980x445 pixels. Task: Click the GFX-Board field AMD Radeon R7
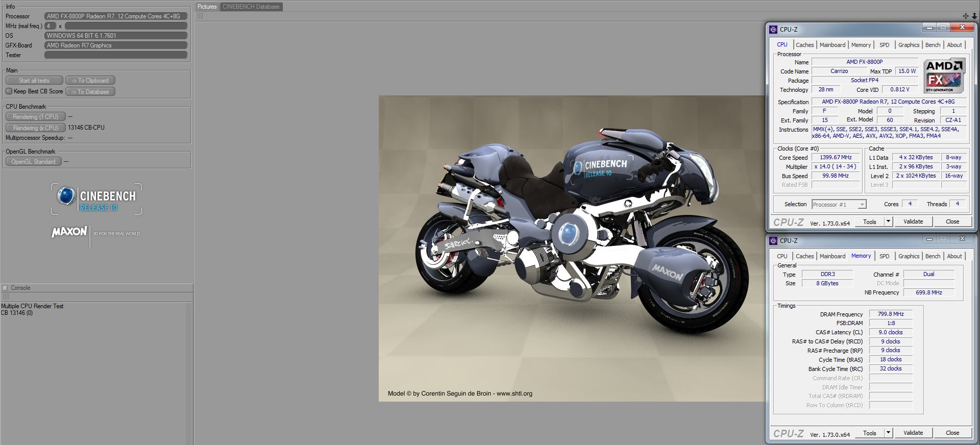[x=116, y=45]
